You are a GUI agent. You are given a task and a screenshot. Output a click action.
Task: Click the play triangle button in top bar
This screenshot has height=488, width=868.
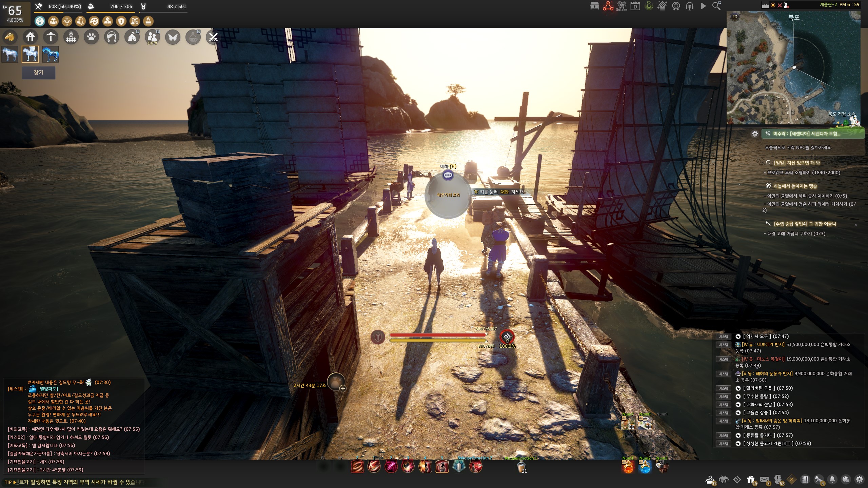tap(703, 6)
